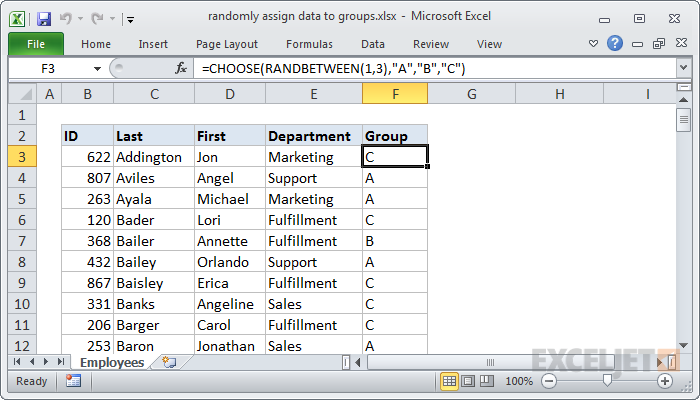Click the 100% zoom level button
This screenshot has width=700, height=400.
click(519, 381)
